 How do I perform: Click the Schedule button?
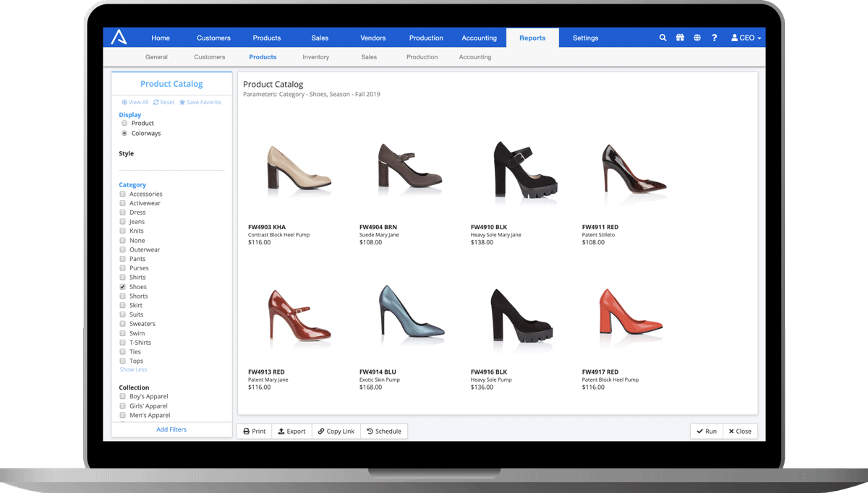(384, 432)
